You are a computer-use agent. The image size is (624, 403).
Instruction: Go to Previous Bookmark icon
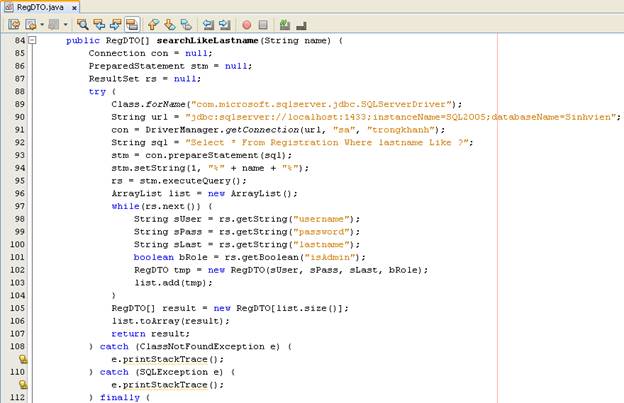click(153, 25)
